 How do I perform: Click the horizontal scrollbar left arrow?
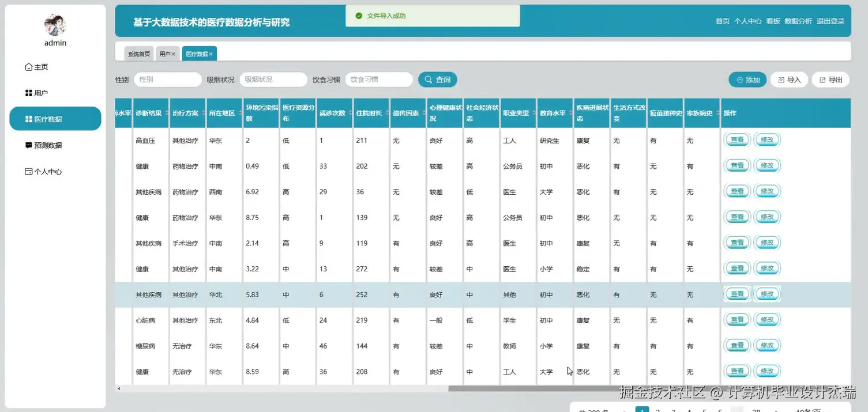(x=119, y=388)
